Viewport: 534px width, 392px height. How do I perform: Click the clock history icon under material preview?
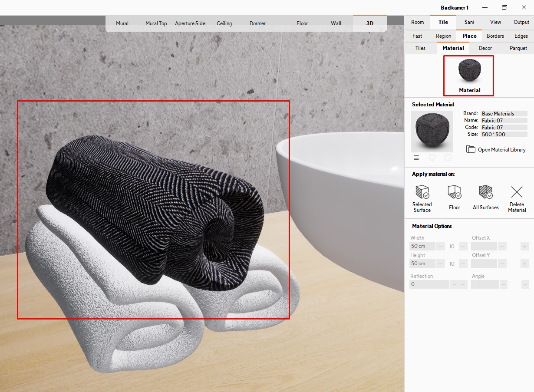click(448, 158)
